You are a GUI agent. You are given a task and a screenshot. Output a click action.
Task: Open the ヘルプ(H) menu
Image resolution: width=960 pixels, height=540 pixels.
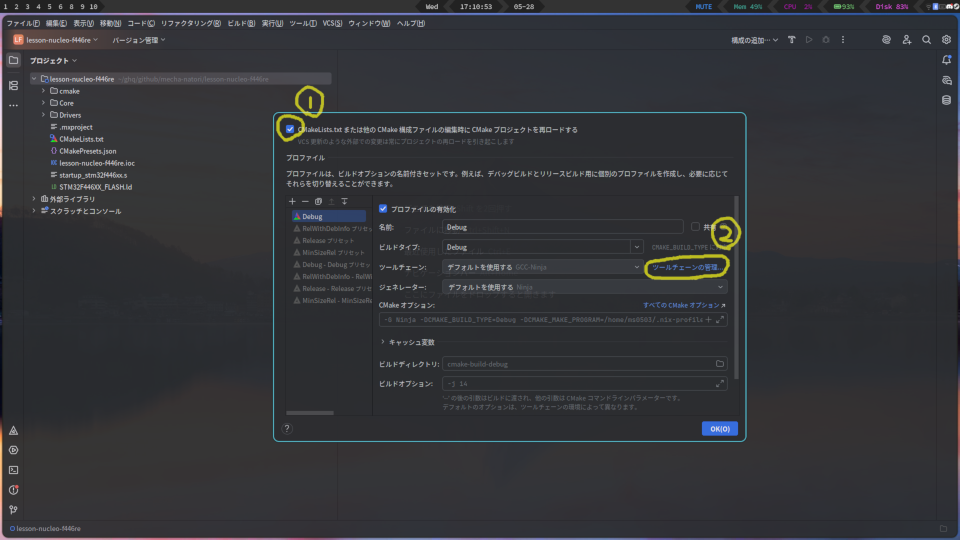point(411,23)
